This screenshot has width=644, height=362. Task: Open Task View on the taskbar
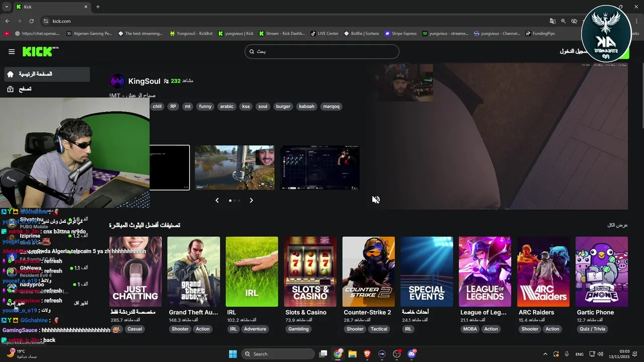click(x=324, y=354)
